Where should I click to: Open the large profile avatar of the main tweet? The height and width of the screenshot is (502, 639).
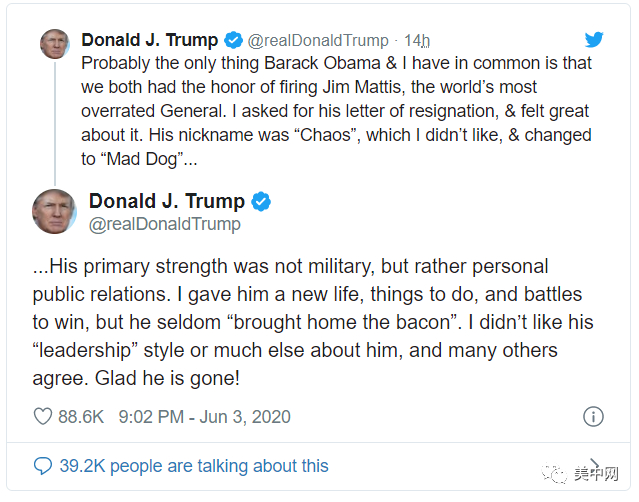[x=54, y=211]
